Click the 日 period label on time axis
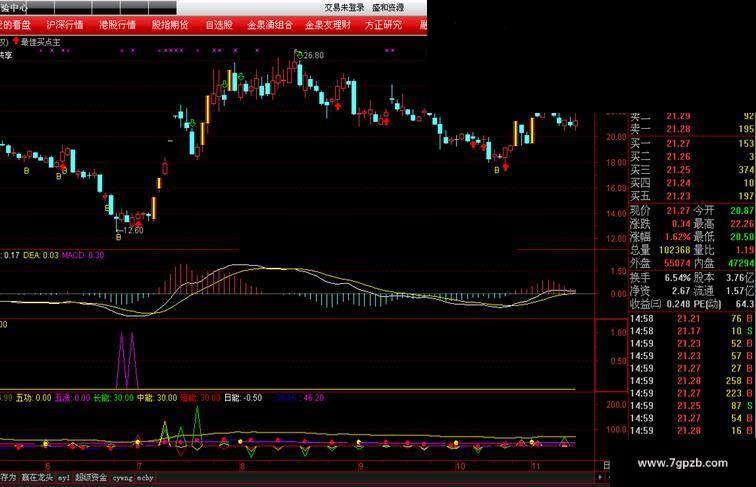This screenshot has height=487, width=756. (607, 465)
